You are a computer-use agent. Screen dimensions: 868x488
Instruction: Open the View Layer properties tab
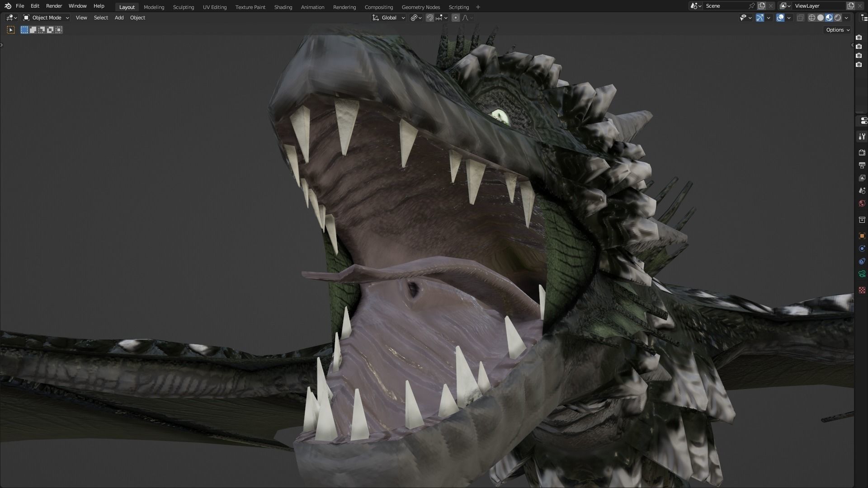[862, 178]
